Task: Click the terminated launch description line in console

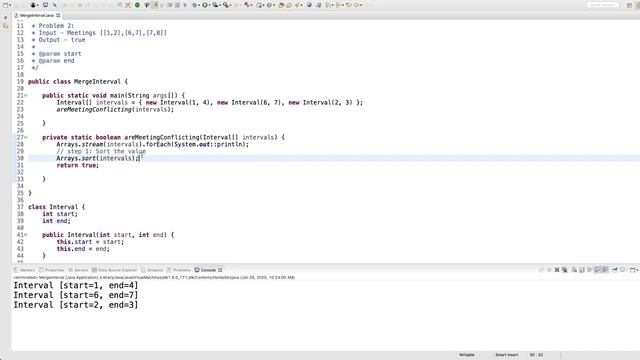Action: tap(154, 278)
